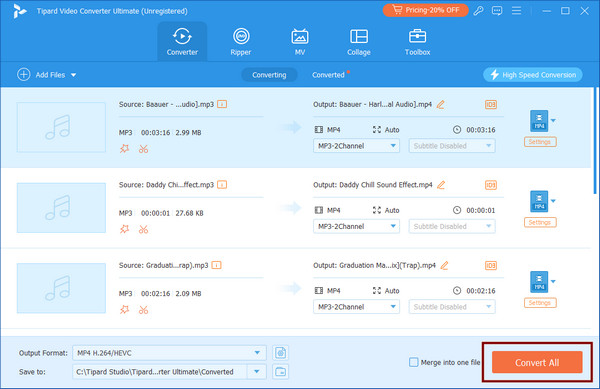The image size is (600, 389).
Task: Open Settings for the Baauer file
Action: (540, 142)
